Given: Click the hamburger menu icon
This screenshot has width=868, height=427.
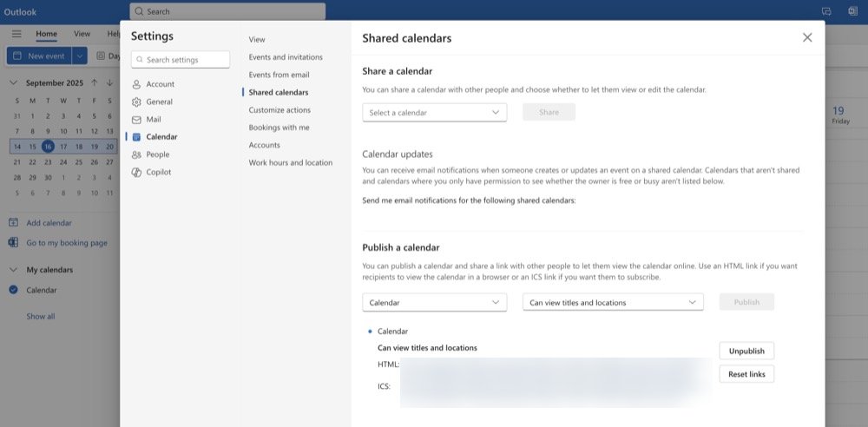Looking at the screenshot, I should (x=16, y=34).
